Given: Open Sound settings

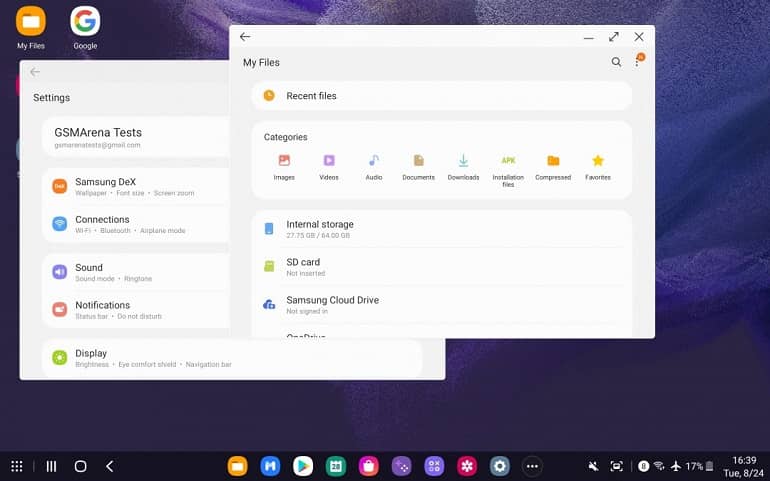Looking at the screenshot, I should point(136,272).
